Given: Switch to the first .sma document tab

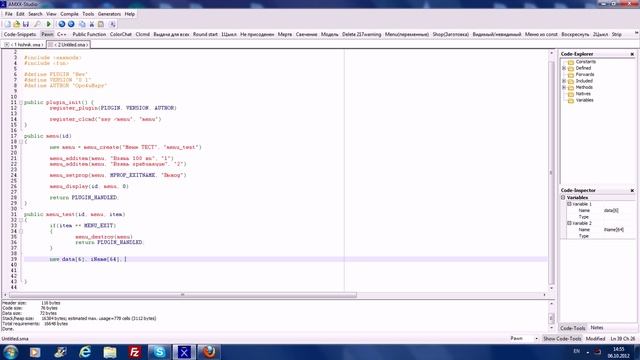Looking at the screenshot, I should [x=24, y=44].
